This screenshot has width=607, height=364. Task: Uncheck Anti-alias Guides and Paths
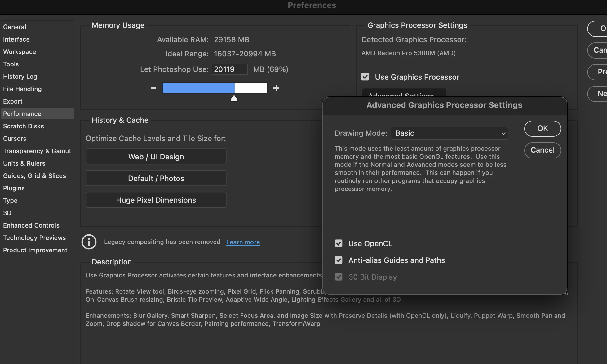(339, 260)
